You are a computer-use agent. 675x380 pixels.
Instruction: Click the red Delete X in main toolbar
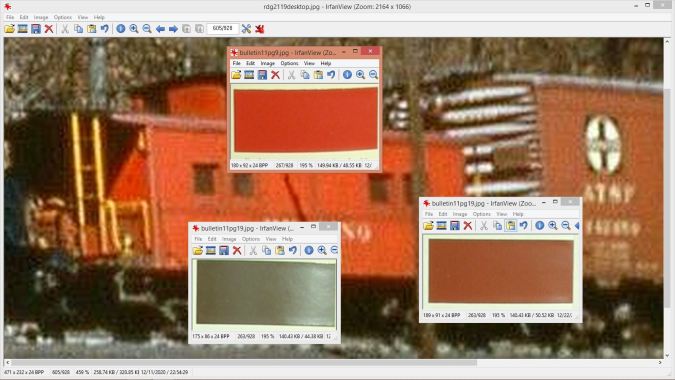tap(49, 29)
